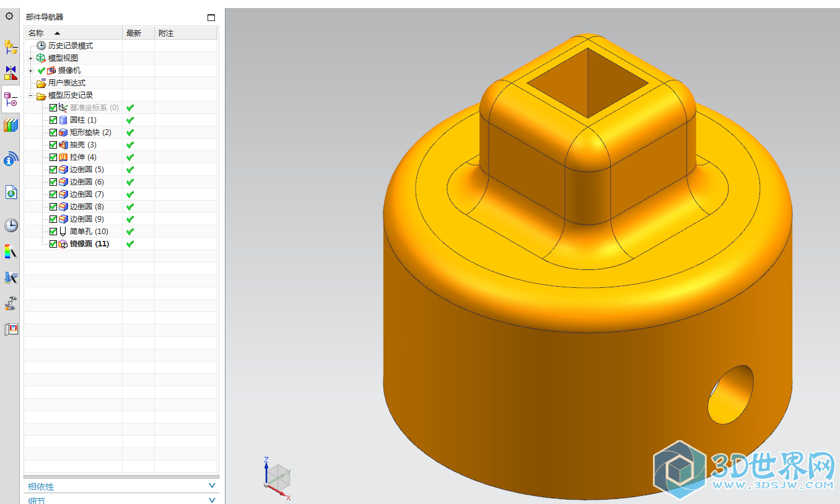
Task: Select the 边倒圆 (9) feature row
Action: pyautogui.click(x=121, y=219)
